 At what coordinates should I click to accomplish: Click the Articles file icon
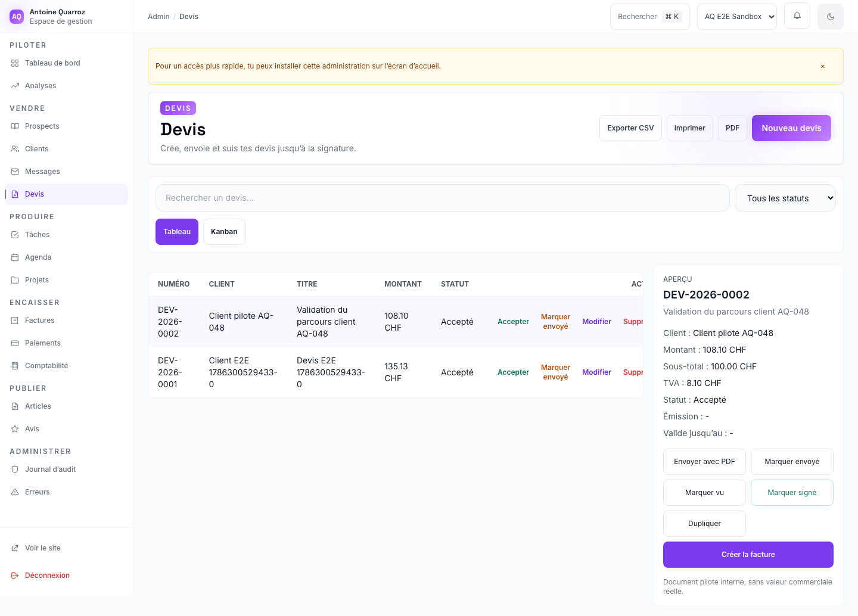15,406
